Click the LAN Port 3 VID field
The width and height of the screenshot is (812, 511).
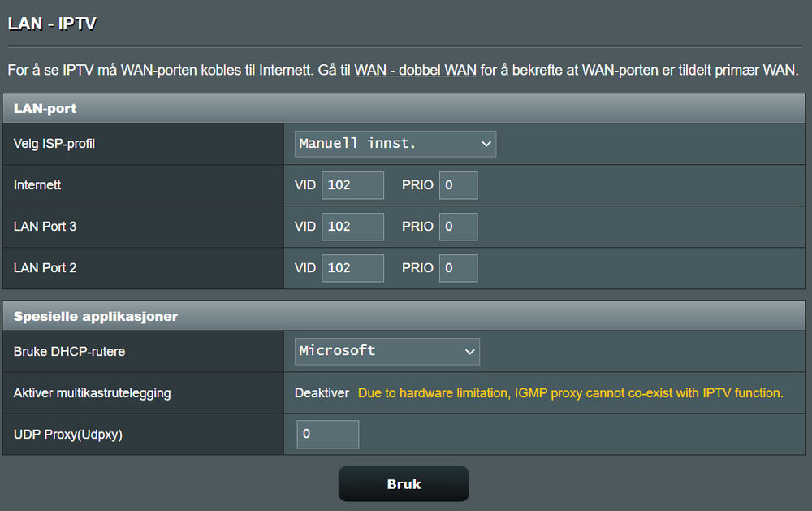tap(352, 227)
